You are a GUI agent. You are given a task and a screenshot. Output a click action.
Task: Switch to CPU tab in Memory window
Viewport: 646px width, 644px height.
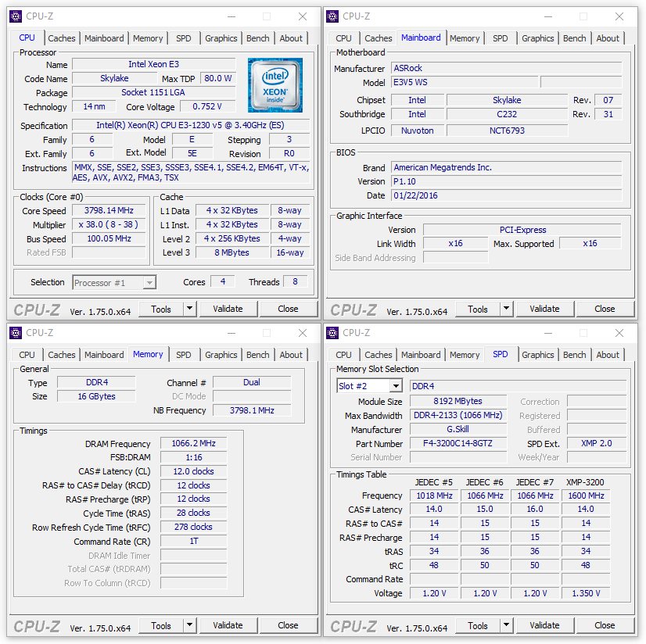pos(27,355)
